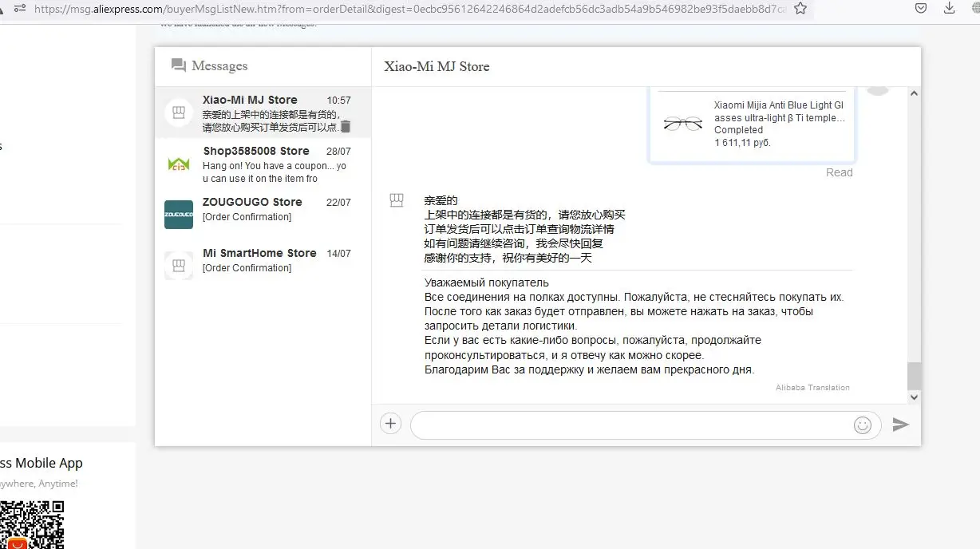
Task: Click the Благодарим Вас за поддержку line
Action: (x=589, y=369)
